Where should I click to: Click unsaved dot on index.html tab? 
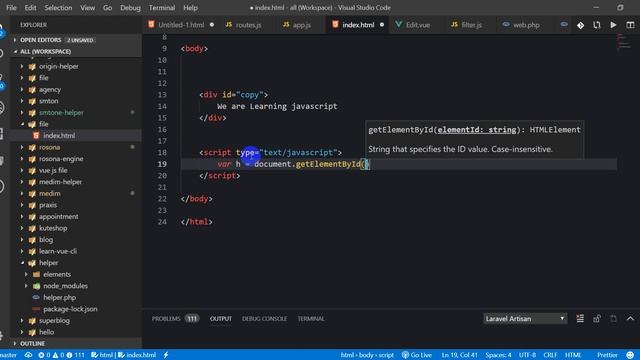382,25
